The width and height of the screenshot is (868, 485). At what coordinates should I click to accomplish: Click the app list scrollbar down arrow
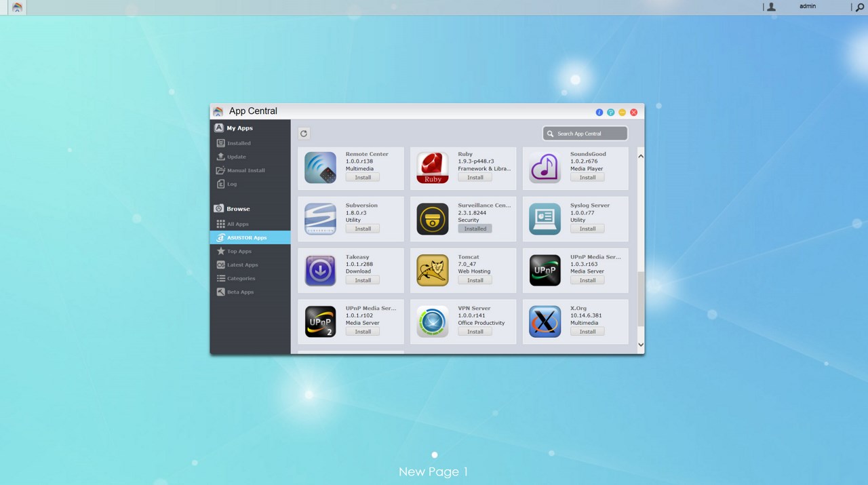(x=641, y=345)
